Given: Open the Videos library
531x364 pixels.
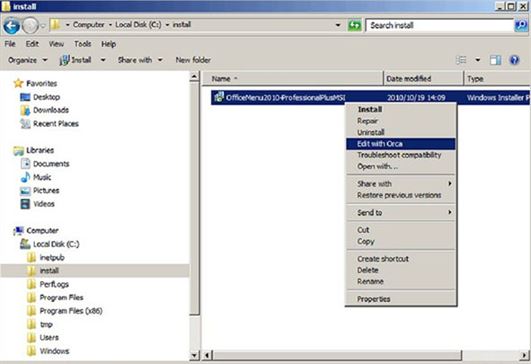Looking at the screenshot, I should point(44,204).
